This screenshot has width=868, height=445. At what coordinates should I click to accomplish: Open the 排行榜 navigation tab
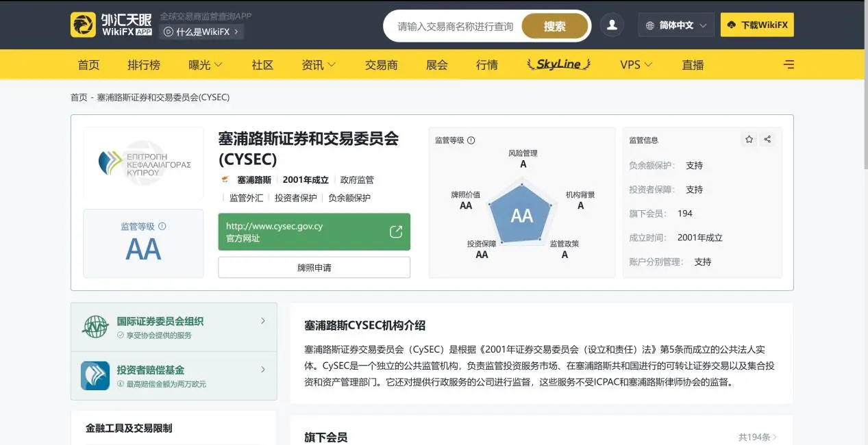[x=144, y=65]
